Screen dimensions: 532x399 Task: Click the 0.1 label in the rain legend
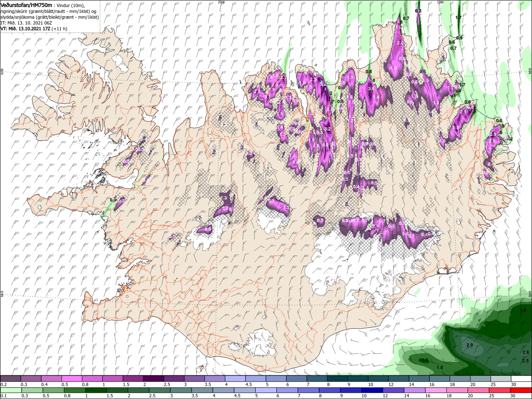[x=4, y=396]
